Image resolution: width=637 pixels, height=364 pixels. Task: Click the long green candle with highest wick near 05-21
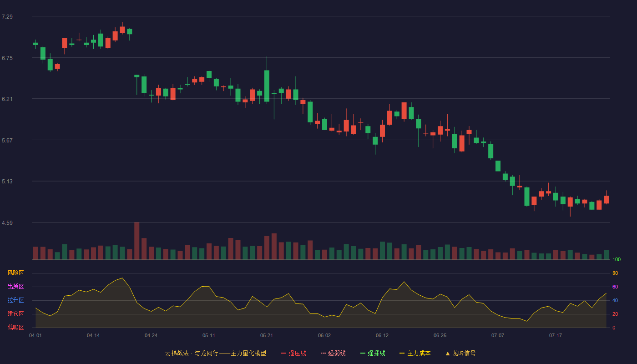coord(267,86)
